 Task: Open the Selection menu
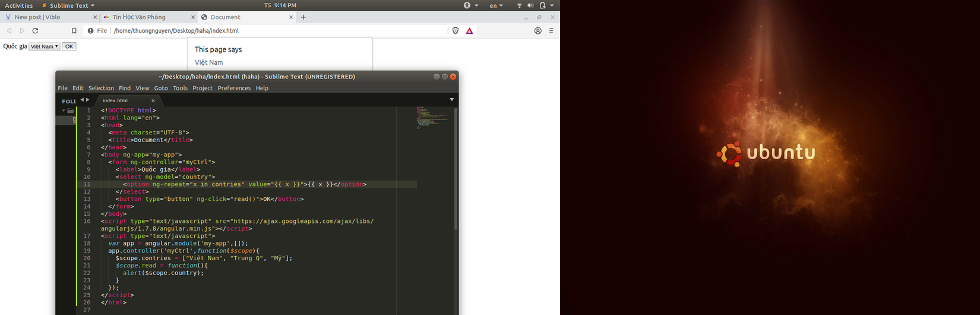click(101, 88)
